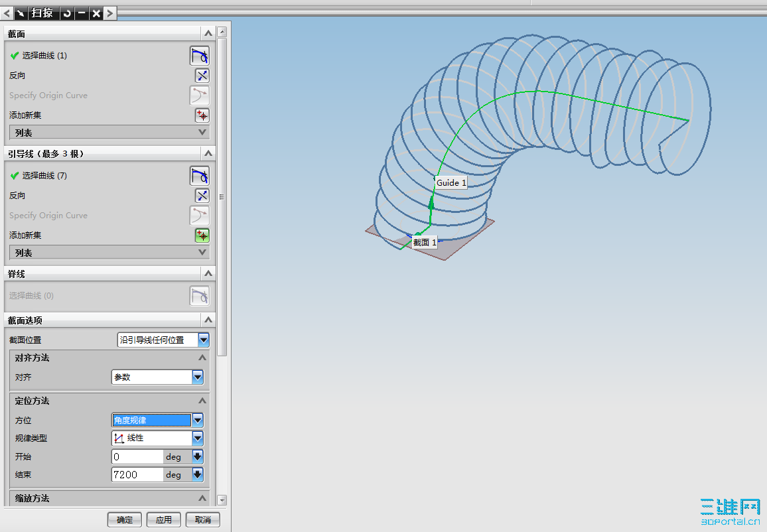This screenshot has width=767, height=532.
Task: Collapse the 截面 section
Action: [208, 33]
